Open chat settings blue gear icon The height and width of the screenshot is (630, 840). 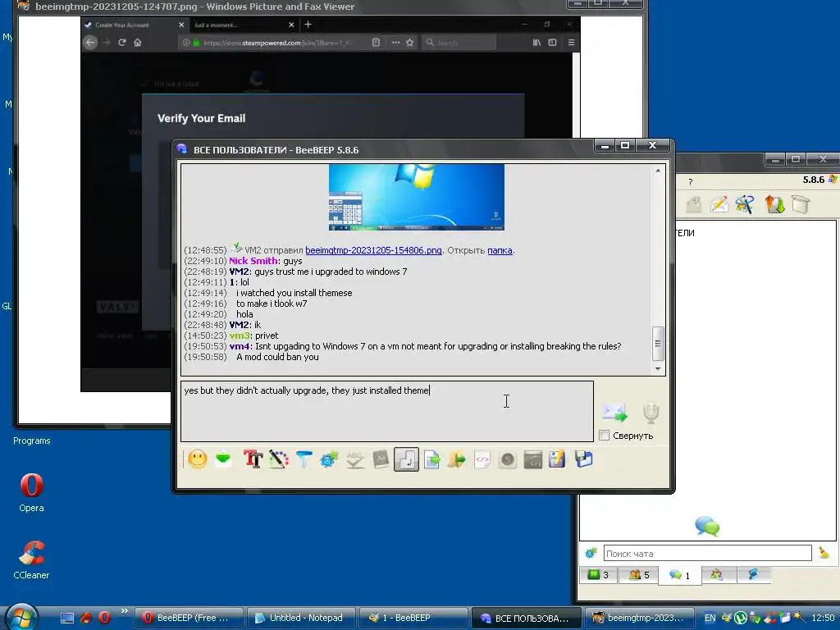pyautogui.click(x=329, y=459)
